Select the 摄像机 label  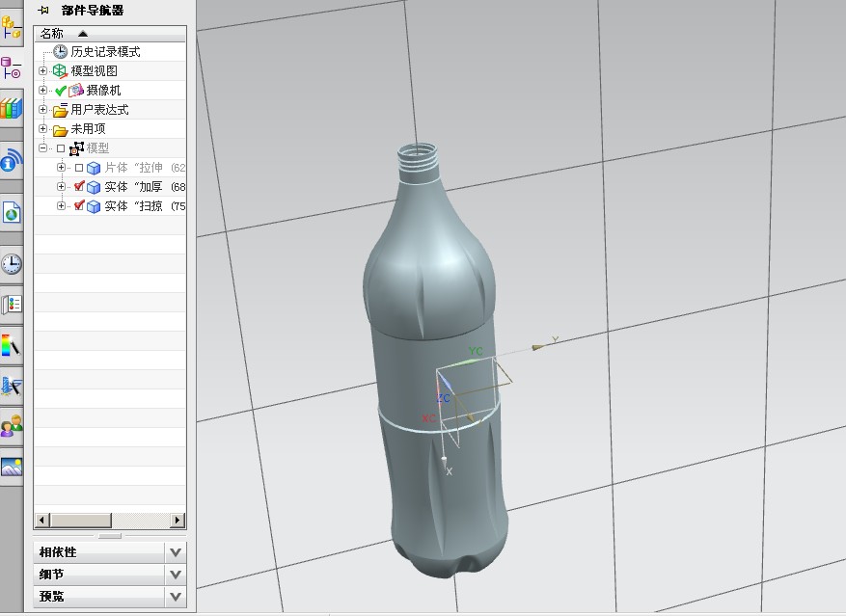(x=103, y=91)
